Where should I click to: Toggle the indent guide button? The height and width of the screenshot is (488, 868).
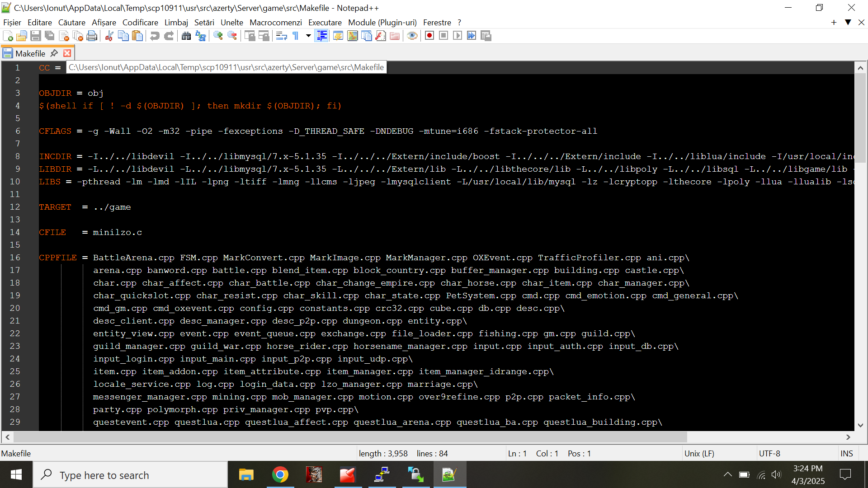point(322,36)
